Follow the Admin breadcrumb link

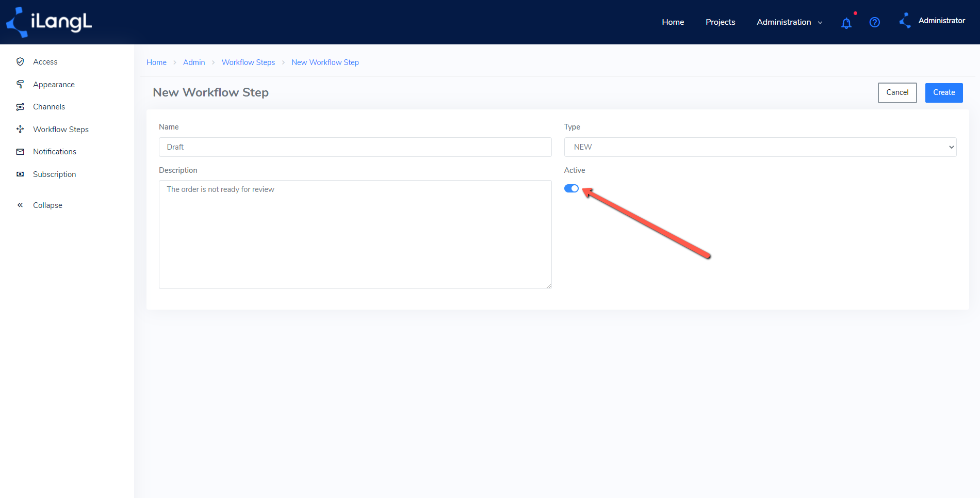point(194,62)
